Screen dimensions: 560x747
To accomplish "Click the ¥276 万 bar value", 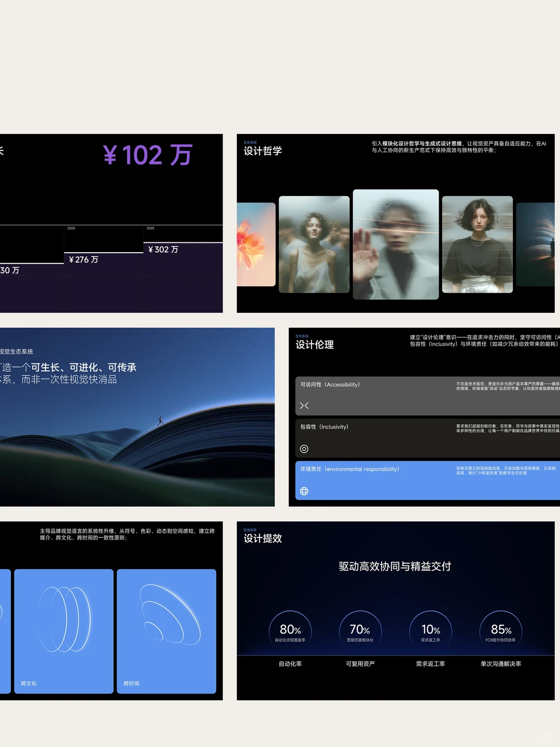I will pyautogui.click(x=83, y=259).
